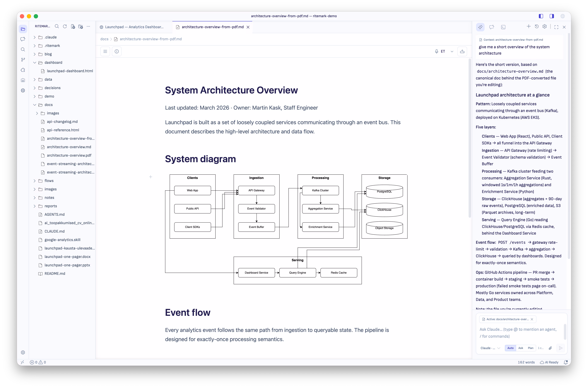Open the terminal icon in right panel
The height and width of the screenshot is (388, 588).
[503, 27]
